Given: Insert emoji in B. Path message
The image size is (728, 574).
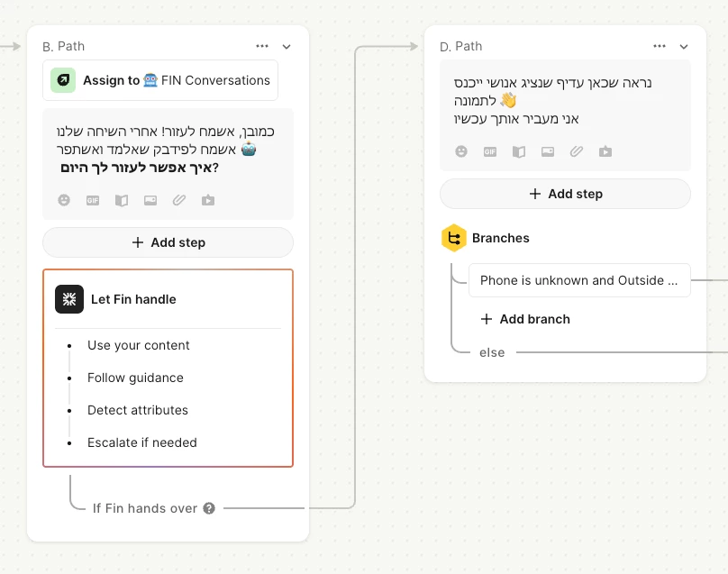Looking at the screenshot, I should click(64, 200).
